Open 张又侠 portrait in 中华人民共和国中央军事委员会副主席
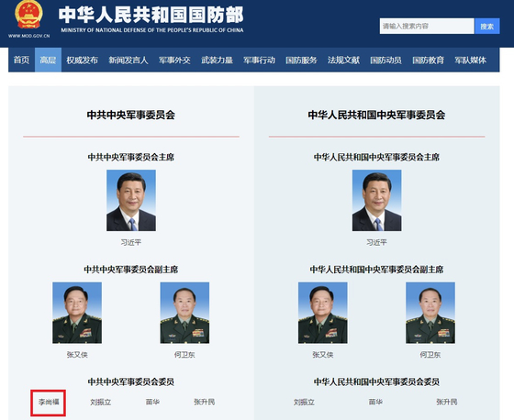The height and width of the screenshot is (420, 514). pyautogui.click(x=322, y=313)
